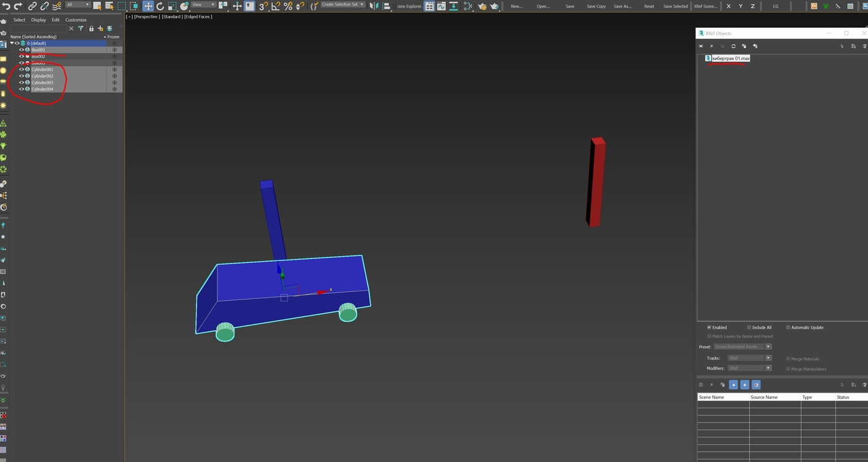The image size is (868, 462).
Task: Click the Save As... button
Action: point(622,6)
